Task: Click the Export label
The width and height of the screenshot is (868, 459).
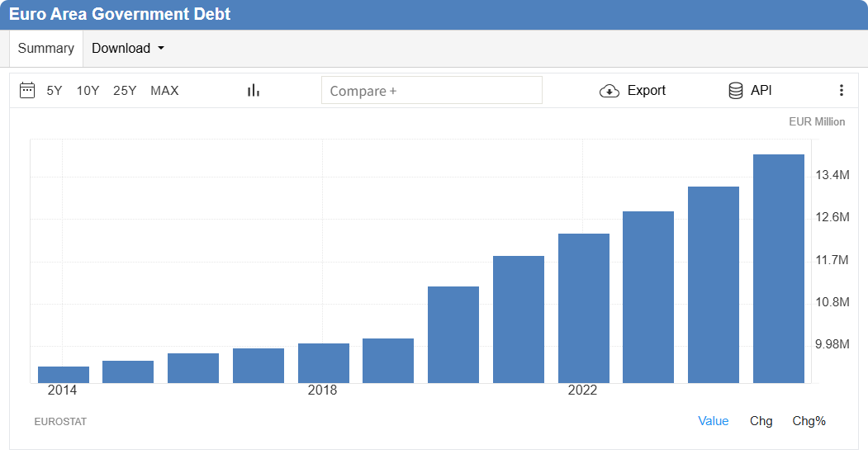Action: click(646, 90)
